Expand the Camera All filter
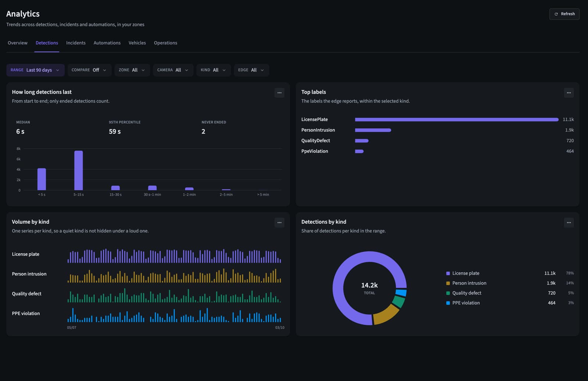 [x=173, y=70]
